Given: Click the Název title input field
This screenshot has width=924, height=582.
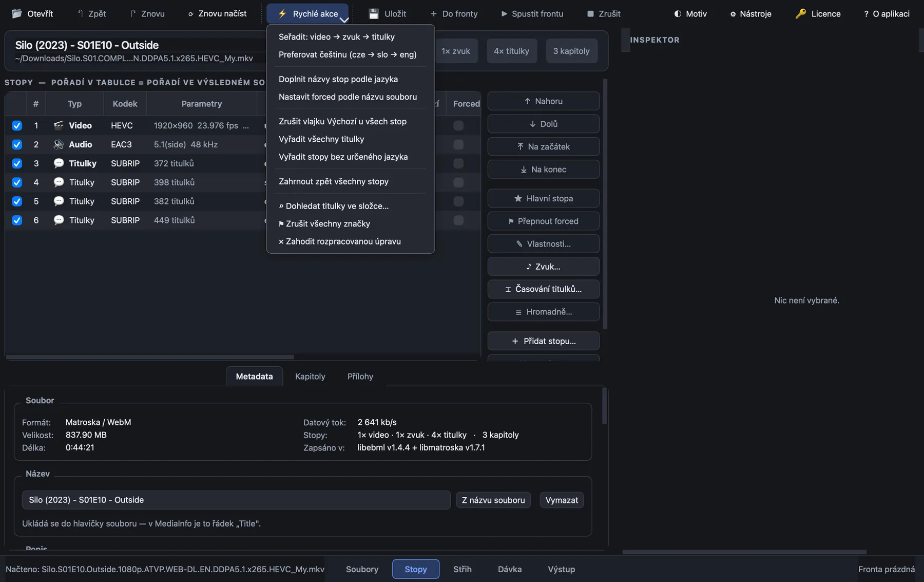Looking at the screenshot, I should 236,500.
